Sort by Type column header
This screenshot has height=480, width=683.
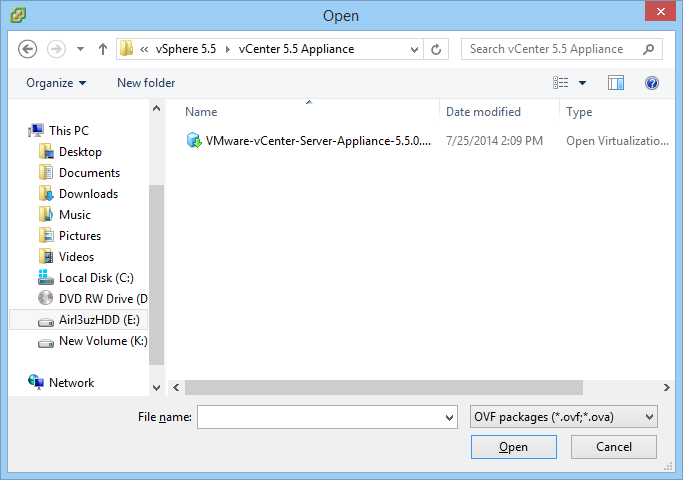tap(579, 112)
